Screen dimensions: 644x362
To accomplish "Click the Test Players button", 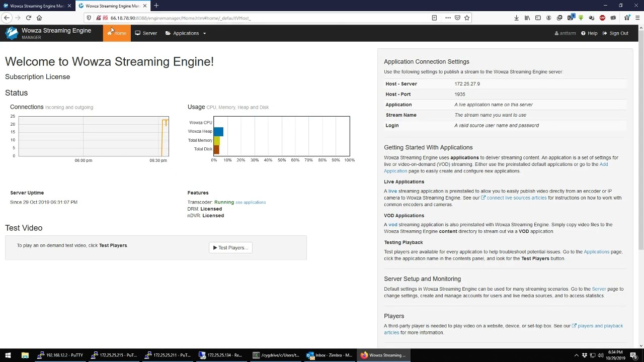I will tap(230, 247).
